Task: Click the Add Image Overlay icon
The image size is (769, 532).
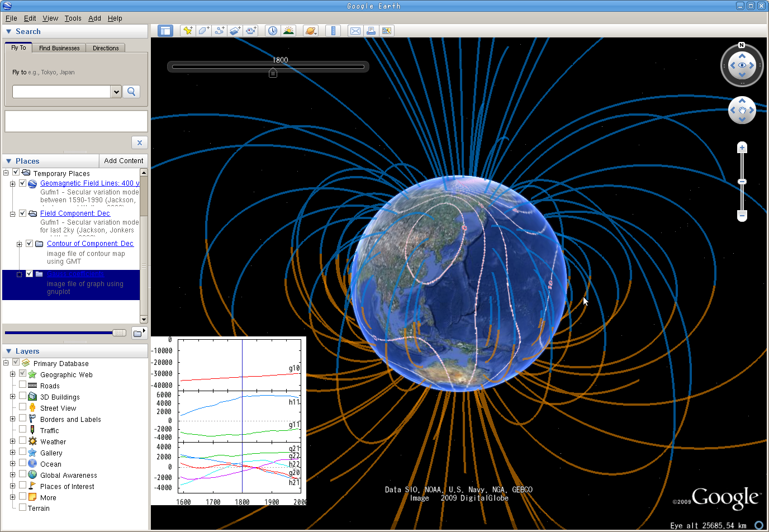Action: 235,31
